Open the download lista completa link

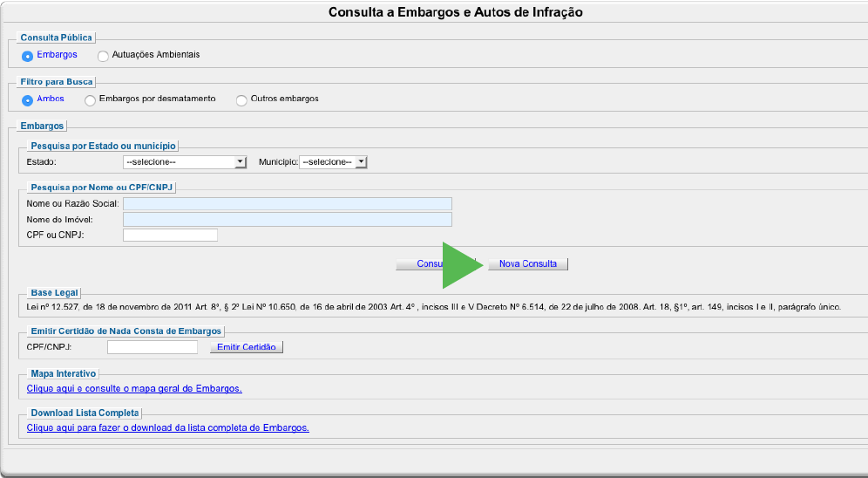pos(168,427)
